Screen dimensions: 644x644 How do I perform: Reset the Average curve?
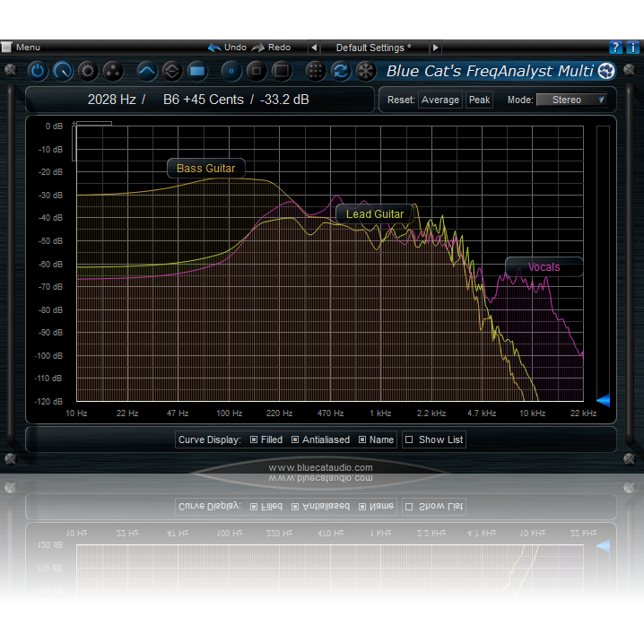440,100
